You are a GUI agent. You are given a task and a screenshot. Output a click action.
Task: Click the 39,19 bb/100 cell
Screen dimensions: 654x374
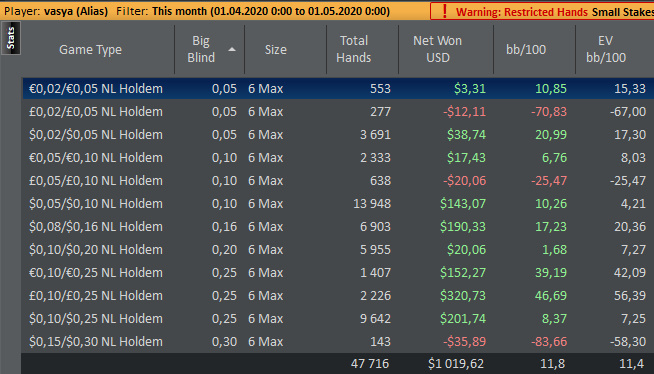(x=551, y=272)
